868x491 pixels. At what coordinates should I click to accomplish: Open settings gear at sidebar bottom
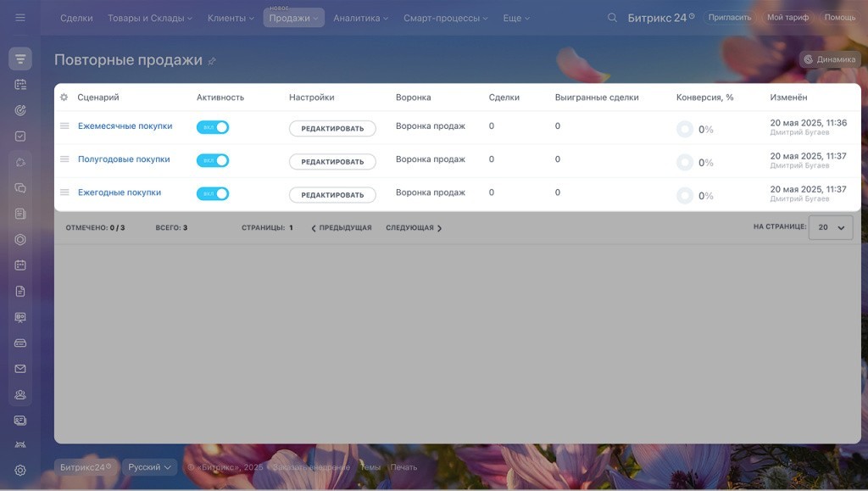(x=20, y=471)
